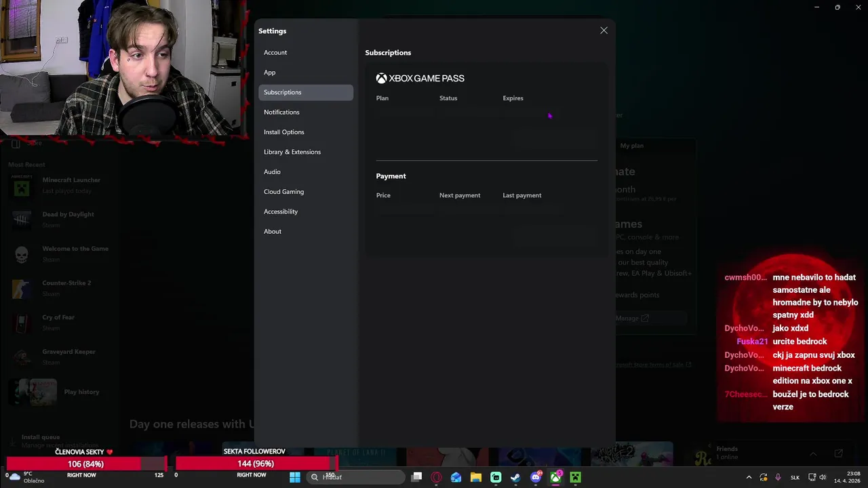Open network settings tray icon
This screenshot has height=488, width=868.
click(x=812, y=477)
